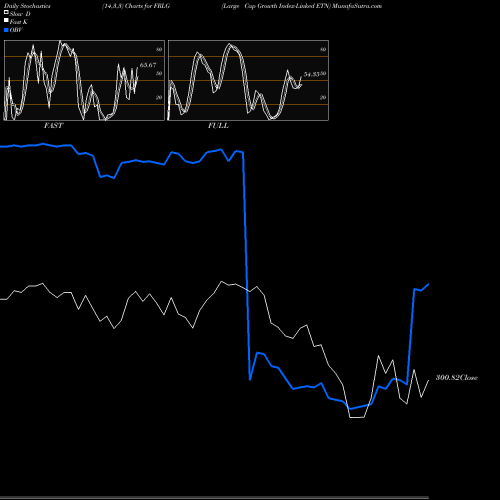This screenshot has height=500, width=500.
Task: Click the 20 level label in FULL chart
Action: (x=323, y=97)
